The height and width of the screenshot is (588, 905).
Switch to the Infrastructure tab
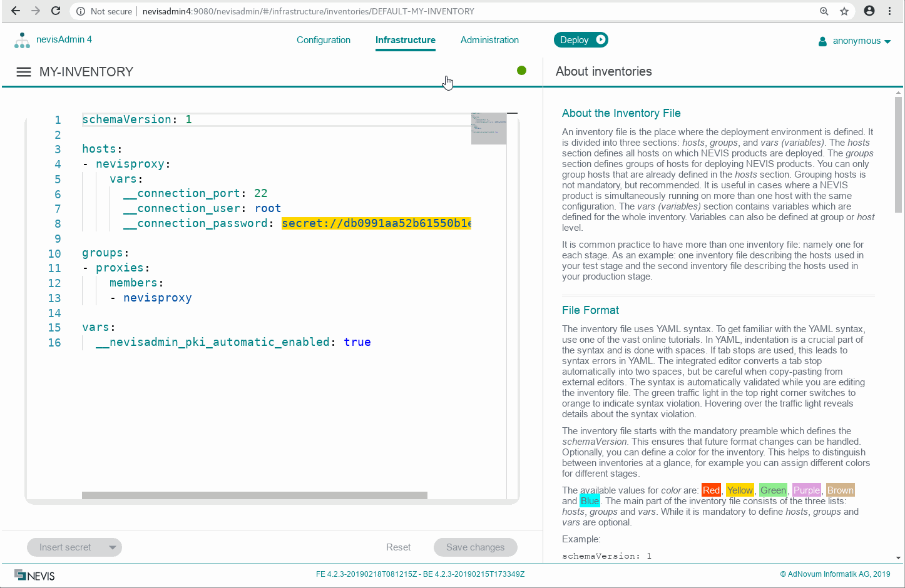406,40
